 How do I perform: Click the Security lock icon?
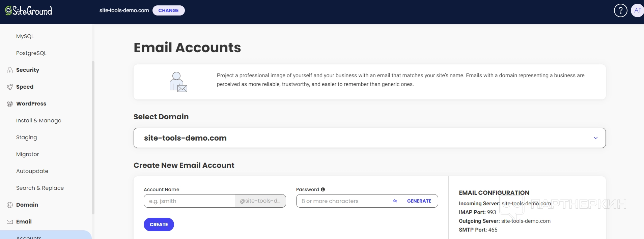(x=10, y=70)
